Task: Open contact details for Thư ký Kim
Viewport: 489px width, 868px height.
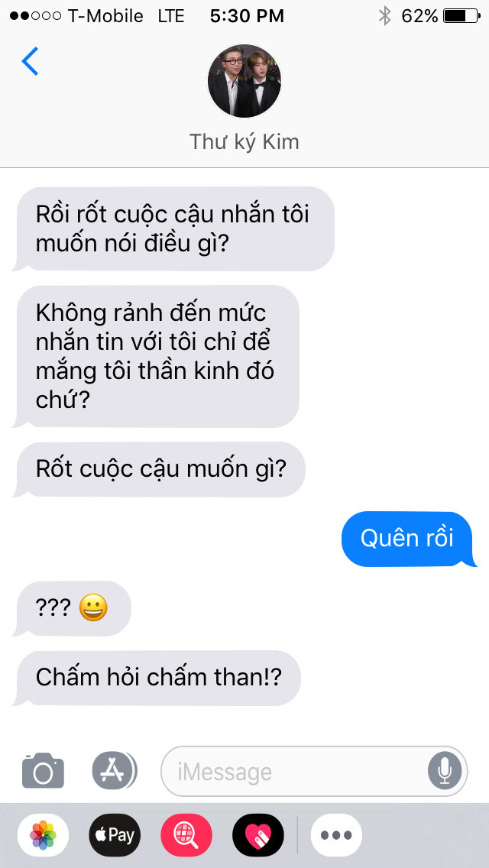Action: coord(244,141)
